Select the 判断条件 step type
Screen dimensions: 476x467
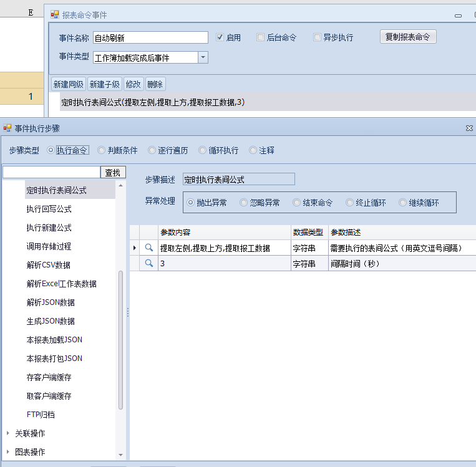(102, 150)
